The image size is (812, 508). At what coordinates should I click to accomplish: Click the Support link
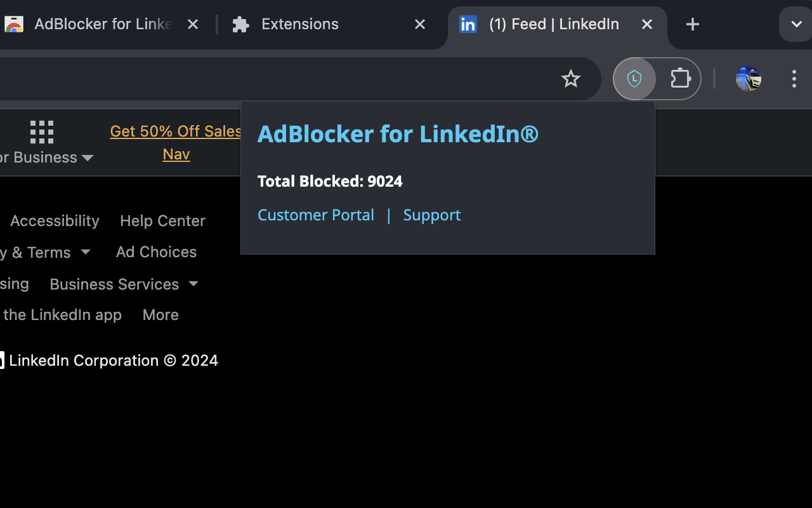[431, 215]
